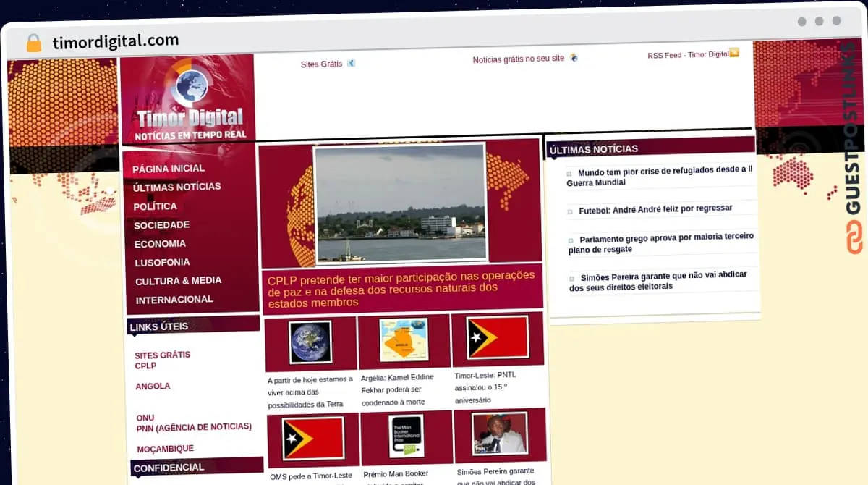Click the Timor-Leste flag PNTL thumbnail
868x485 pixels.
click(x=497, y=337)
